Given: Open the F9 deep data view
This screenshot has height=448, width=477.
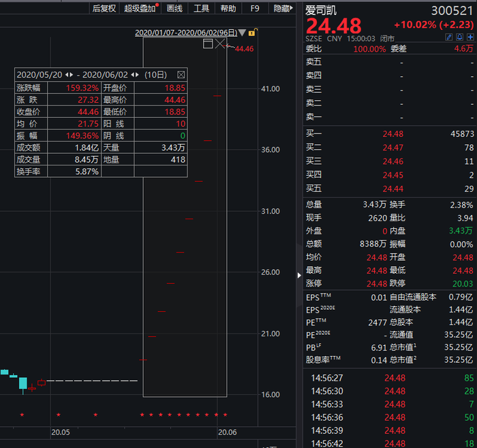Looking at the screenshot, I should (x=255, y=8).
